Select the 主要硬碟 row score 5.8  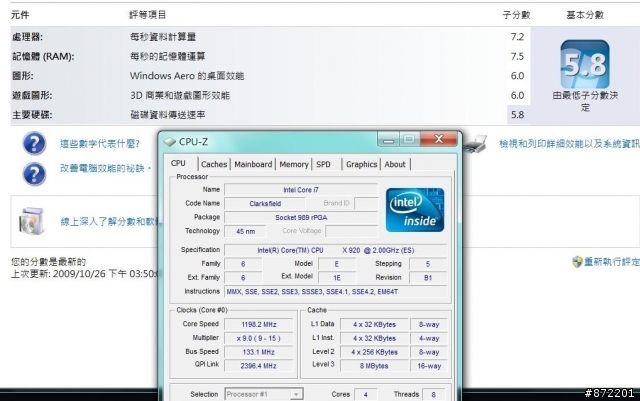(270, 115)
